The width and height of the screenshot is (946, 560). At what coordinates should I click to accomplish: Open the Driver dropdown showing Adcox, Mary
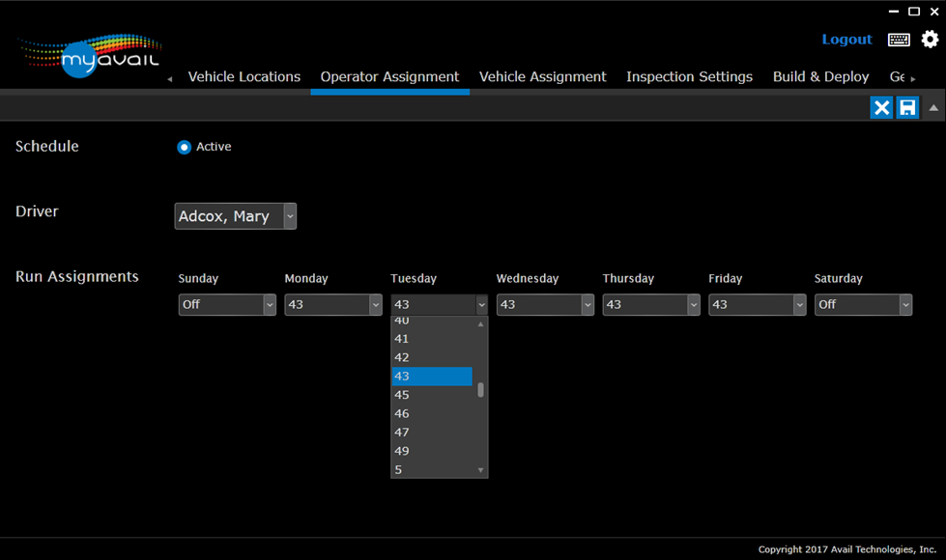point(235,216)
